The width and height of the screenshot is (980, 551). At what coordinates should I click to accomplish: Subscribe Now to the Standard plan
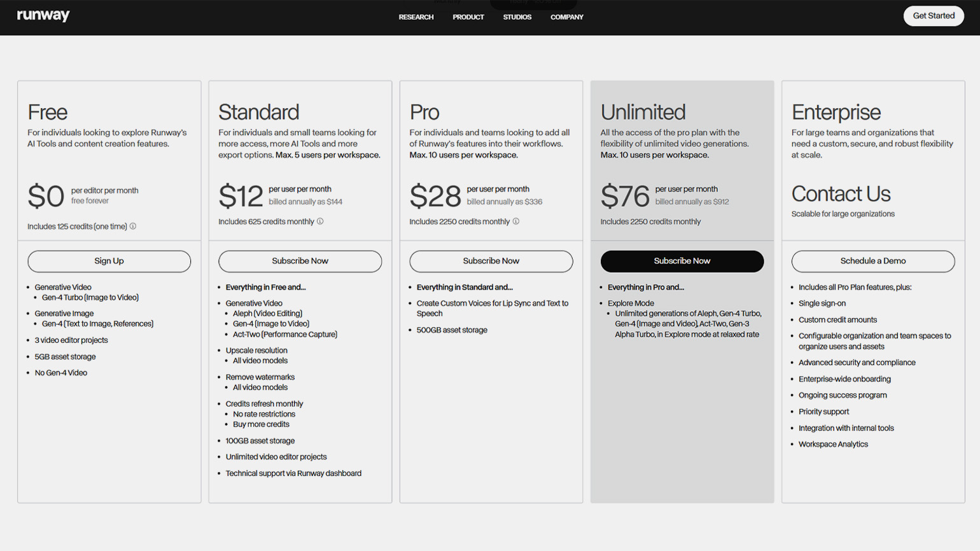[x=300, y=262]
